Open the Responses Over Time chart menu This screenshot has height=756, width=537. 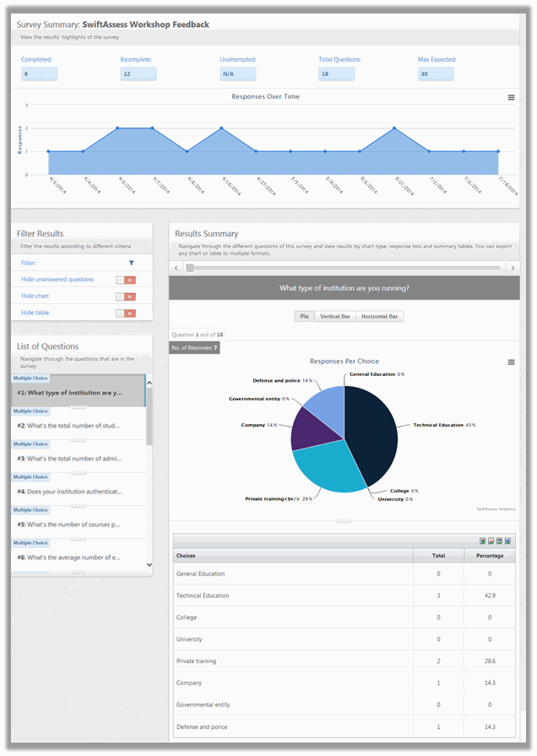(x=511, y=97)
